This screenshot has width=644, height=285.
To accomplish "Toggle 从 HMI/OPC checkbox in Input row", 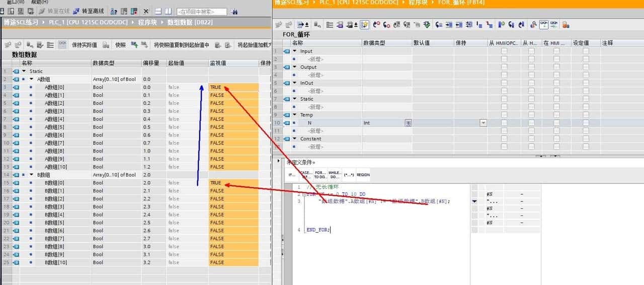I will pyautogui.click(x=504, y=51).
